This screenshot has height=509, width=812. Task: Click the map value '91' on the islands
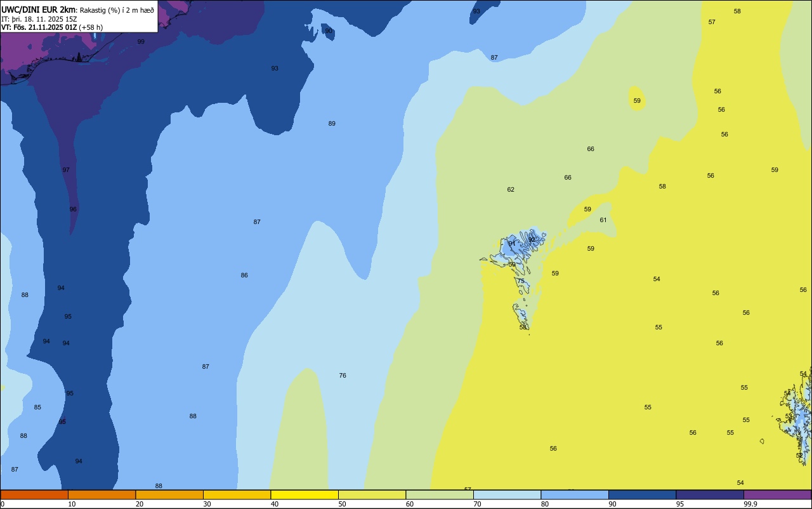(x=512, y=244)
